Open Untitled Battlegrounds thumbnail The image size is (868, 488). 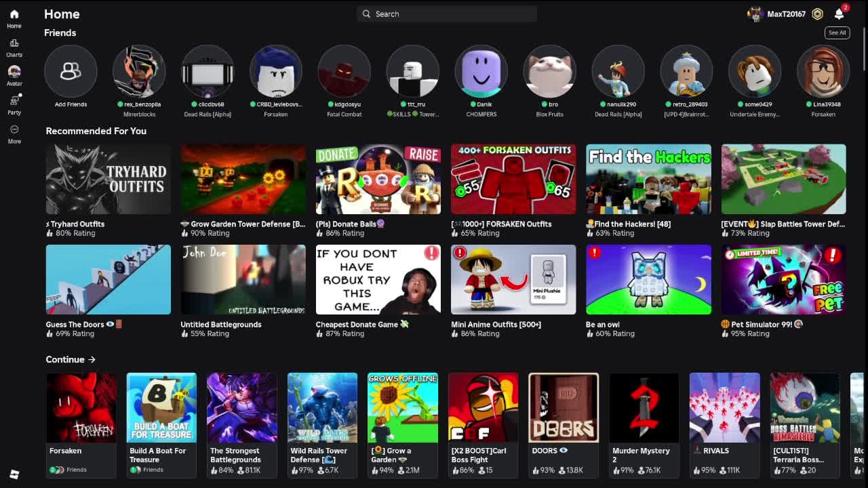243,279
